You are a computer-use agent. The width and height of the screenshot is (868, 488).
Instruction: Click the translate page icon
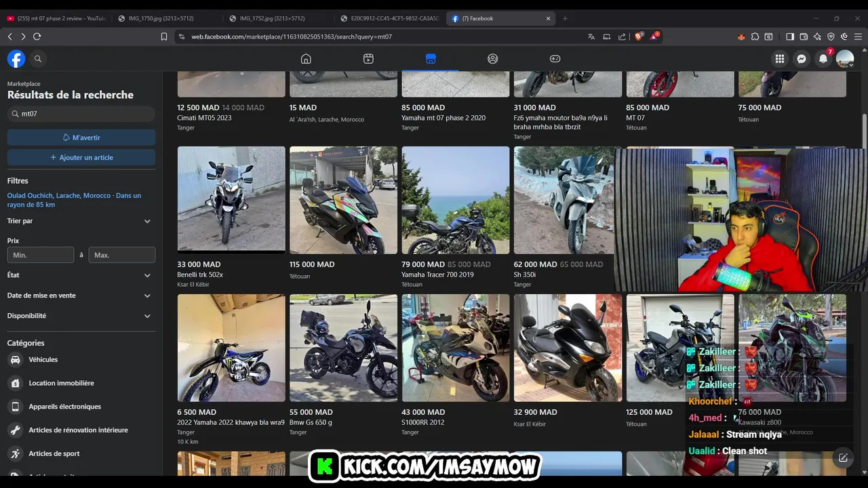[x=591, y=37]
